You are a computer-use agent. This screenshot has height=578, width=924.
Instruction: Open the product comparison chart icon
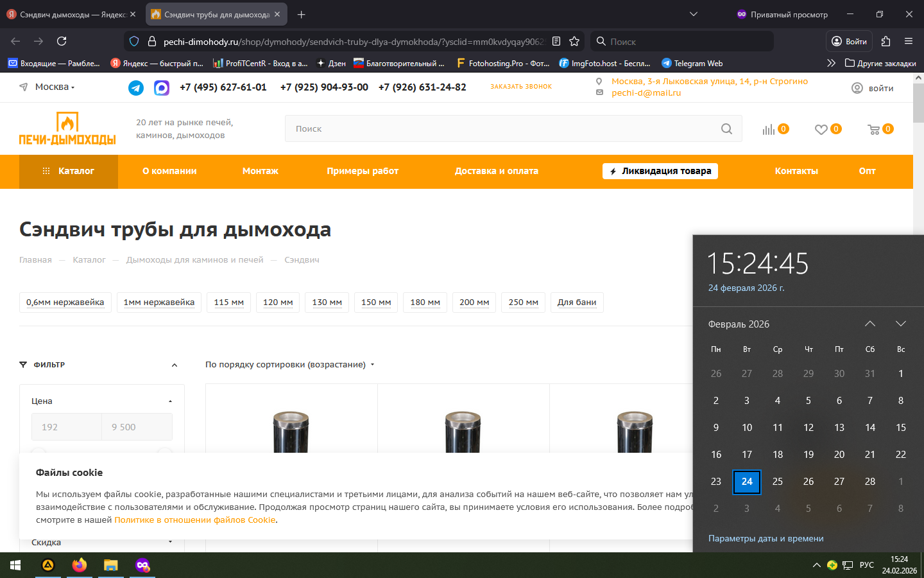768,130
